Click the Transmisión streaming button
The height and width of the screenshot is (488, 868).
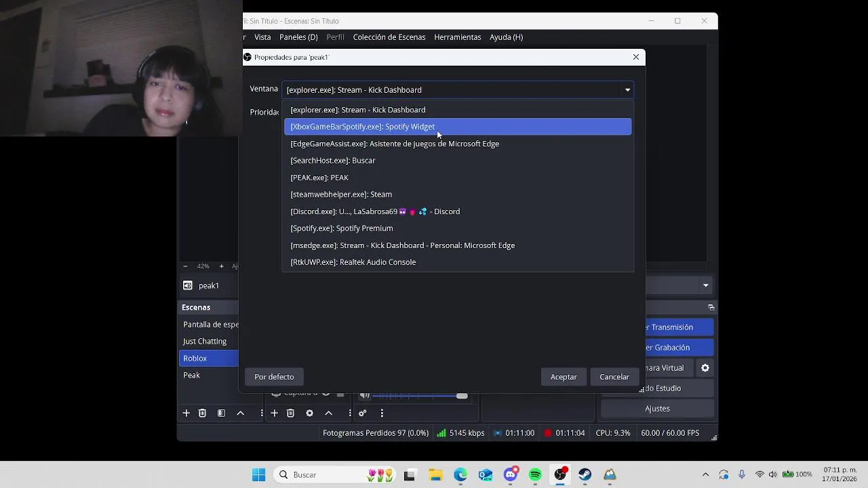point(679,327)
